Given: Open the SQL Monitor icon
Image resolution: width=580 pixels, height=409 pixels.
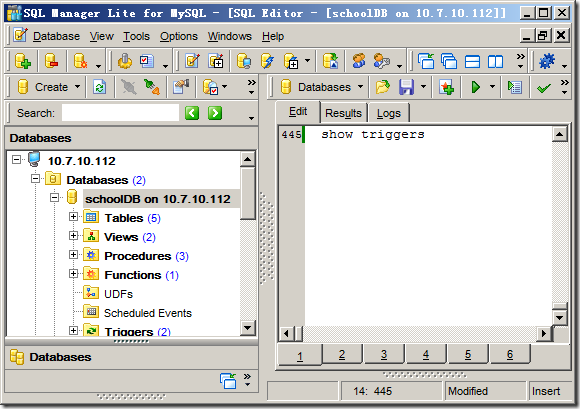Looking at the screenshot, I should tap(244, 61).
